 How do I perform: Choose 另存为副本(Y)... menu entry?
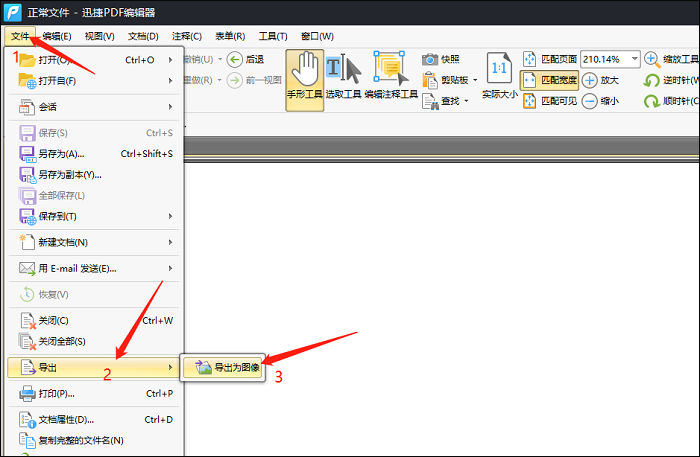(94, 174)
